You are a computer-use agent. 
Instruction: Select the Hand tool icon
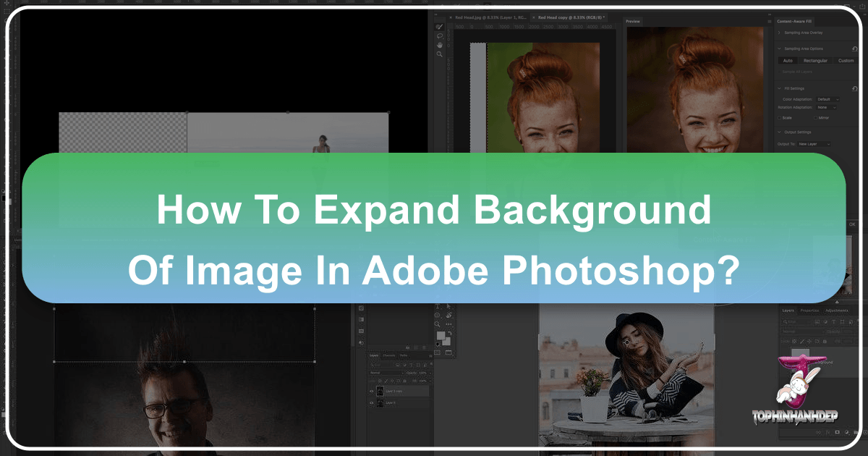coord(438,44)
